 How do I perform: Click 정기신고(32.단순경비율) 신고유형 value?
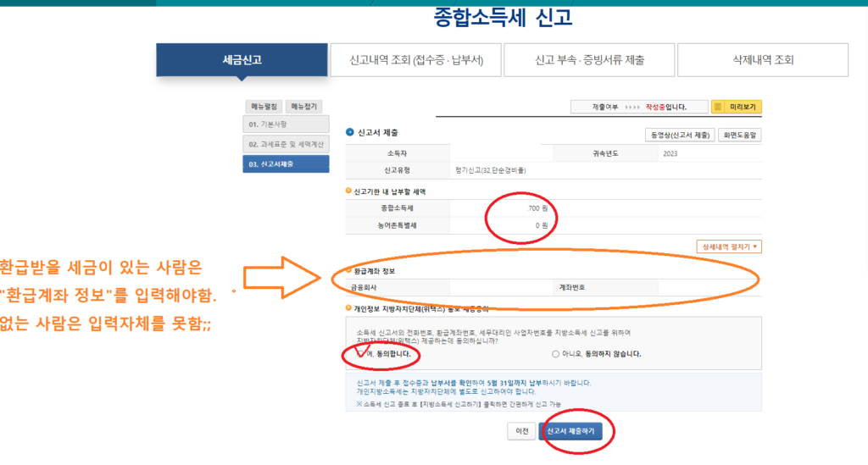point(491,170)
